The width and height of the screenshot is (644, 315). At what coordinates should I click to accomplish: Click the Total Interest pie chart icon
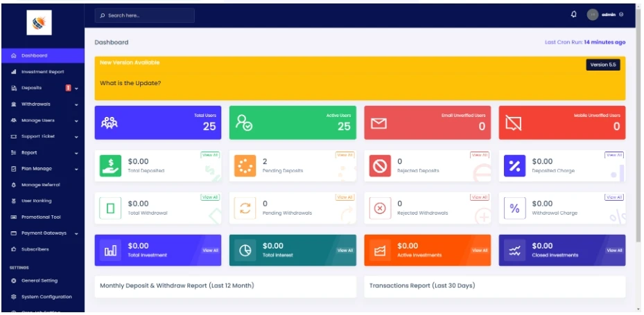click(245, 251)
